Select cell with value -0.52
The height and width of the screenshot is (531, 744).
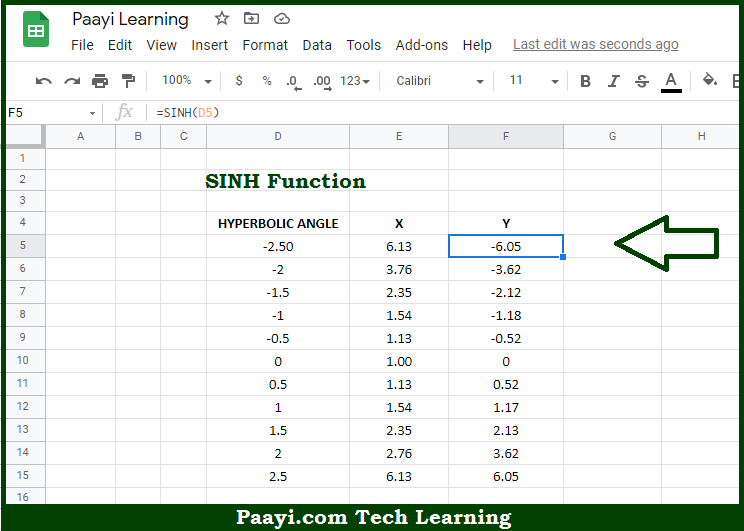pos(506,338)
